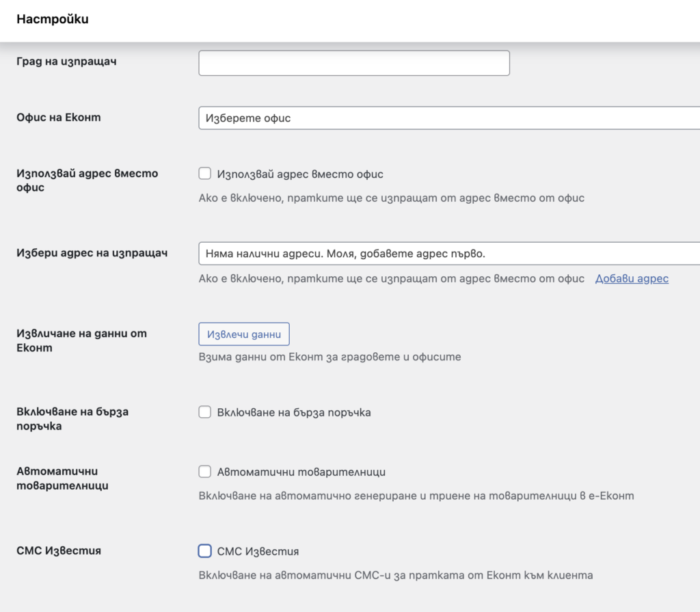Viewport: 700px width, 612px height.
Task: Click the description 'Взима данни от Еконт за градовете'
Action: point(329,357)
